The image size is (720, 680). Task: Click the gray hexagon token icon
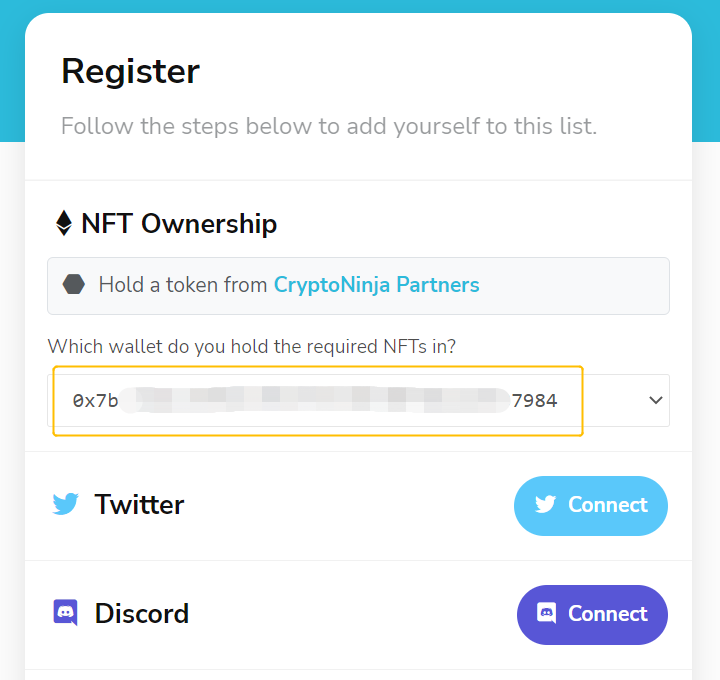[x=74, y=284]
